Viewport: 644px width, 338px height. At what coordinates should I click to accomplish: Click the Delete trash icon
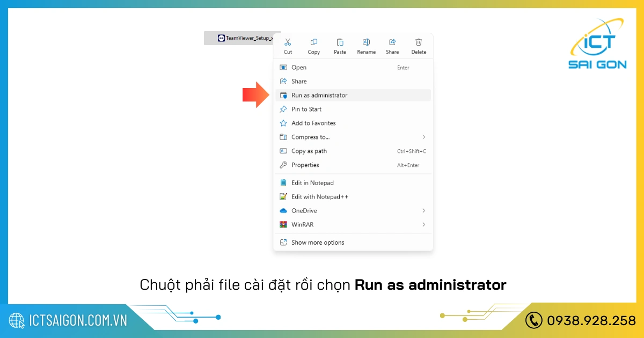(419, 42)
